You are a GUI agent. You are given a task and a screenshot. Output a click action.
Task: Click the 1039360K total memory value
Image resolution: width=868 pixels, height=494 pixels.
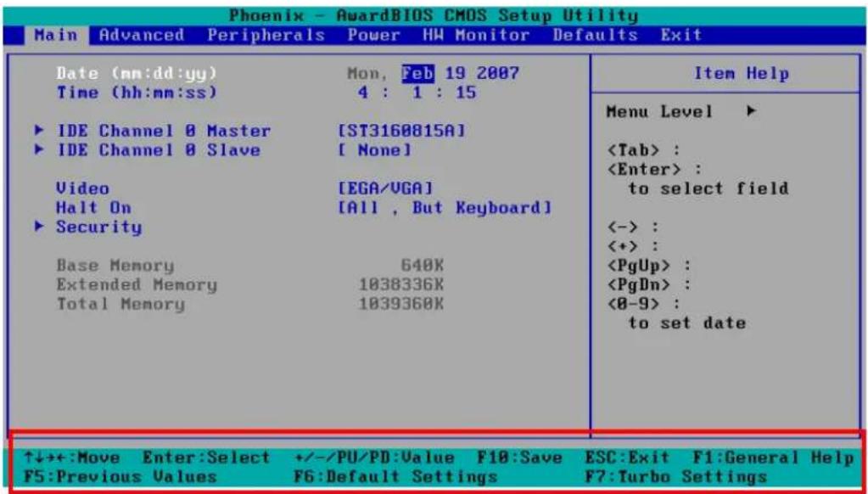401,304
